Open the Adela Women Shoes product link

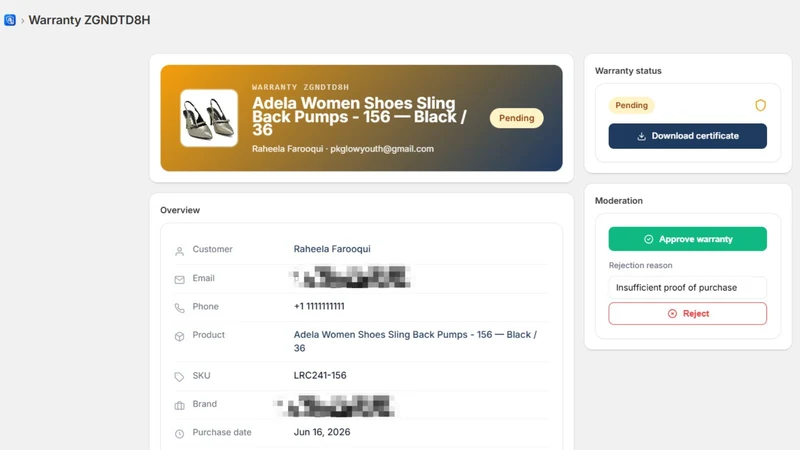415,341
